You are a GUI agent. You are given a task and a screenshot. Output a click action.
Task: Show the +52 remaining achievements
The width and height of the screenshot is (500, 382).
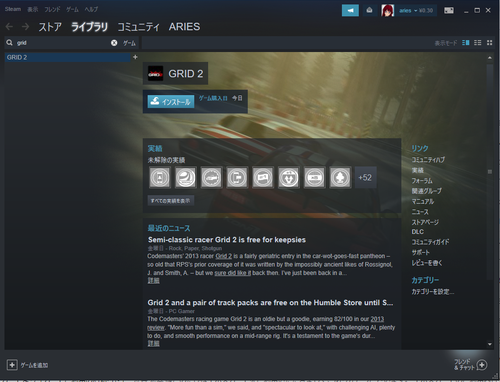365,177
